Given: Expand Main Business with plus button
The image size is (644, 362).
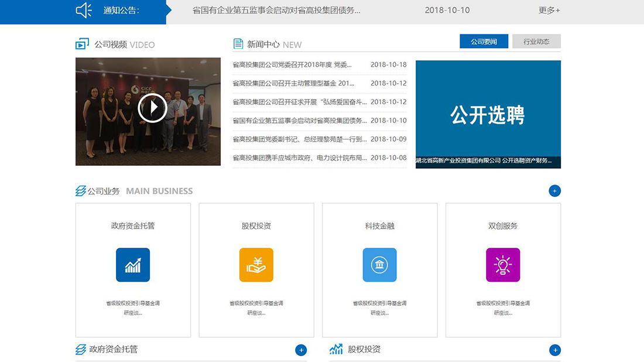Looking at the screenshot, I should (x=554, y=190).
